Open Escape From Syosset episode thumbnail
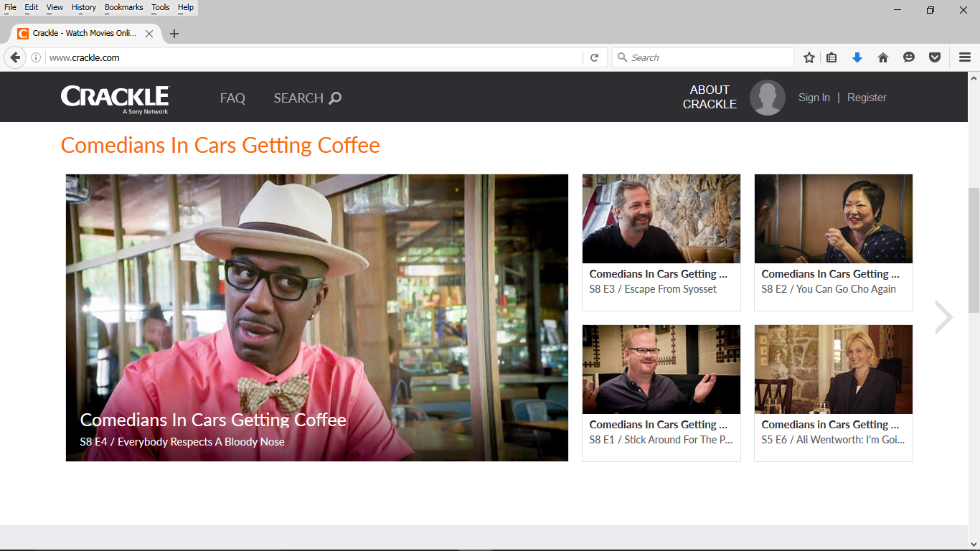This screenshot has height=551, width=980. [661, 219]
